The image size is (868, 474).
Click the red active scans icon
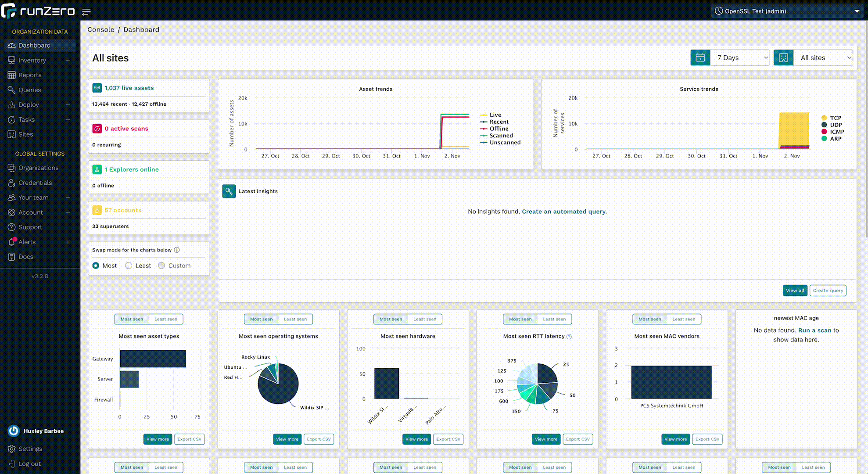(x=97, y=129)
